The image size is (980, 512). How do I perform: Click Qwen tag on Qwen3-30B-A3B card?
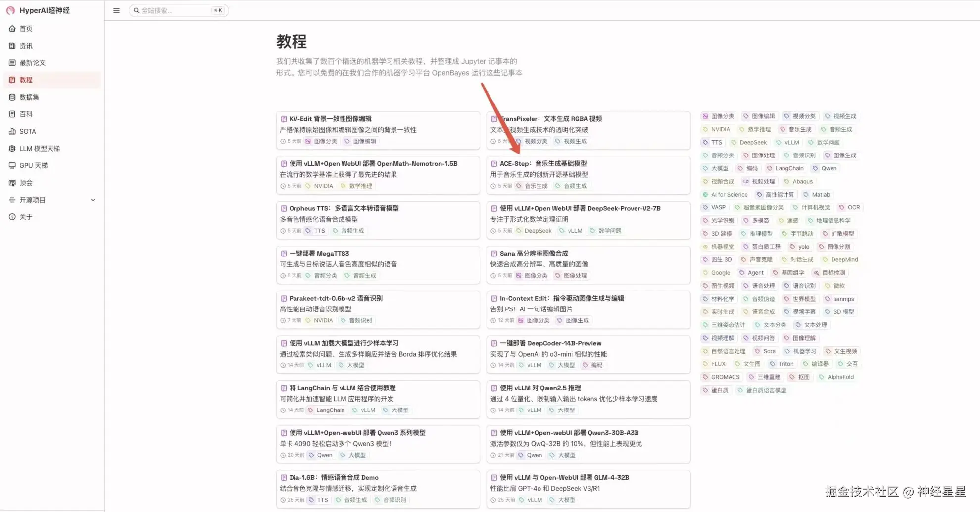(530, 455)
